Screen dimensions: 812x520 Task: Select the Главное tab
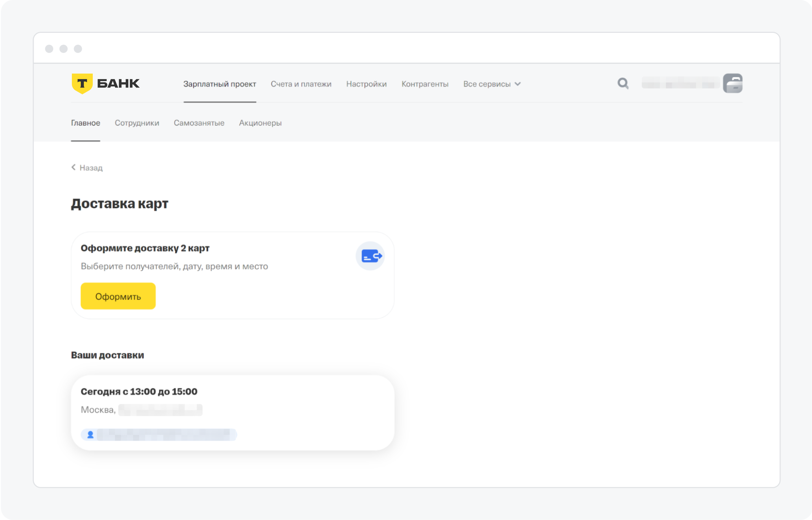pyautogui.click(x=86, y=123)
